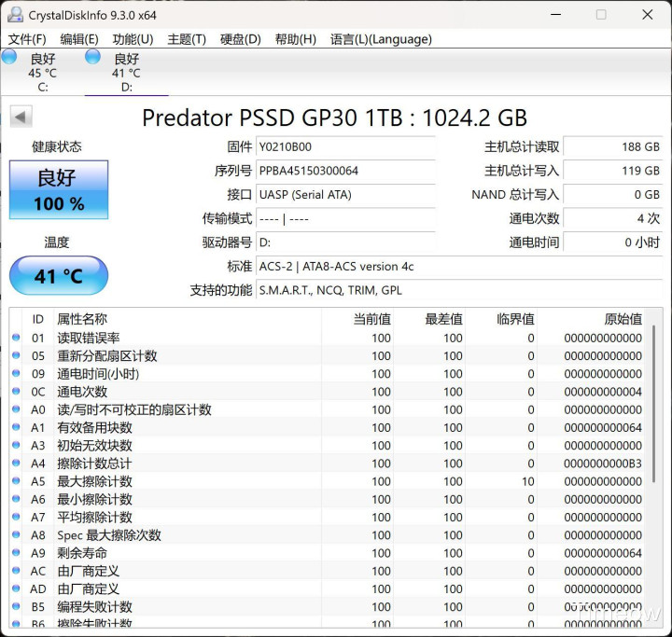Click the serial number PPBA45150300064 field
This screenshot has height=637, width=672.
345,171
